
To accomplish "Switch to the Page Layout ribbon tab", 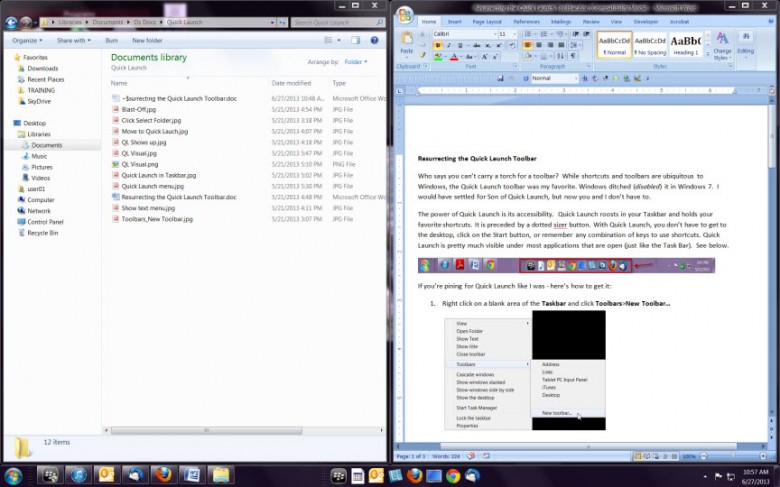I will [x=487, y=22].
